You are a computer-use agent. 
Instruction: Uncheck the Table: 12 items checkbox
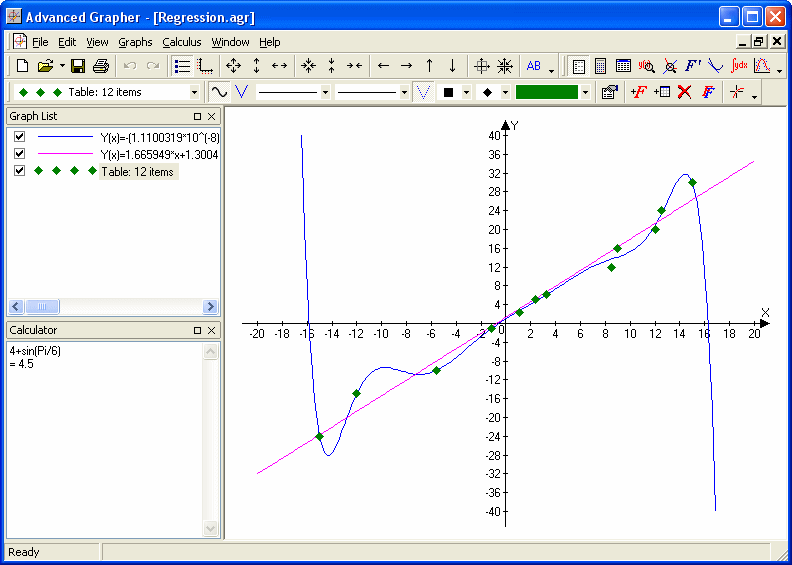(19, 171)
